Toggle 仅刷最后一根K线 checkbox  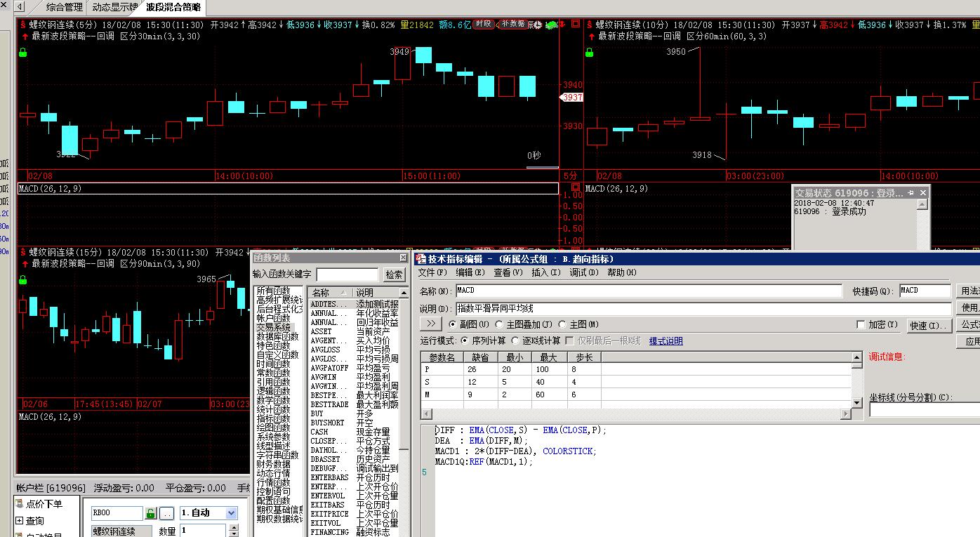[569, 340]
